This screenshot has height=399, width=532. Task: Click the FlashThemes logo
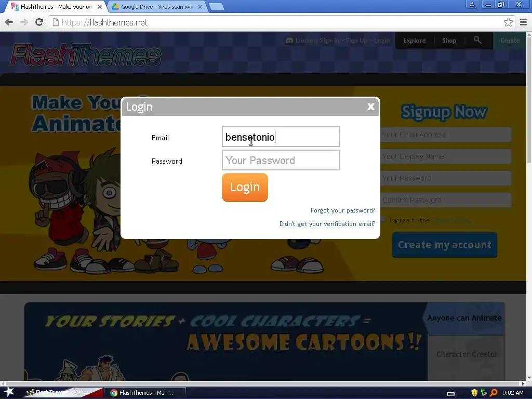[x=86, y=55]
